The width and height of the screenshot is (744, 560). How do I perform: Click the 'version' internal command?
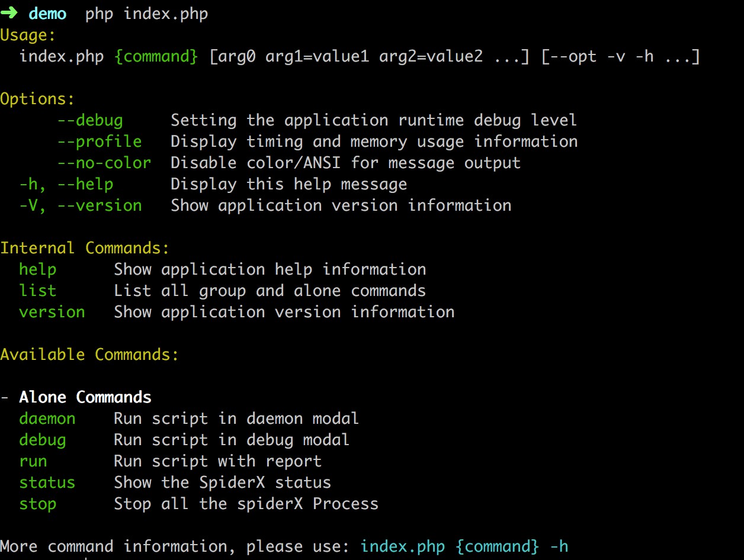(x=52, y=312)
